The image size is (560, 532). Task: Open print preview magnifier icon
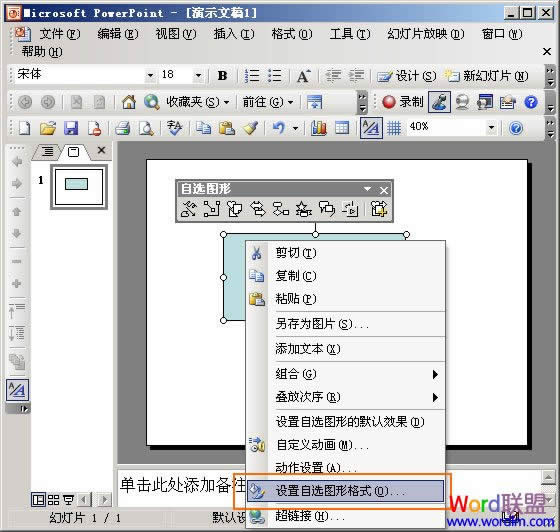[146, 128]
